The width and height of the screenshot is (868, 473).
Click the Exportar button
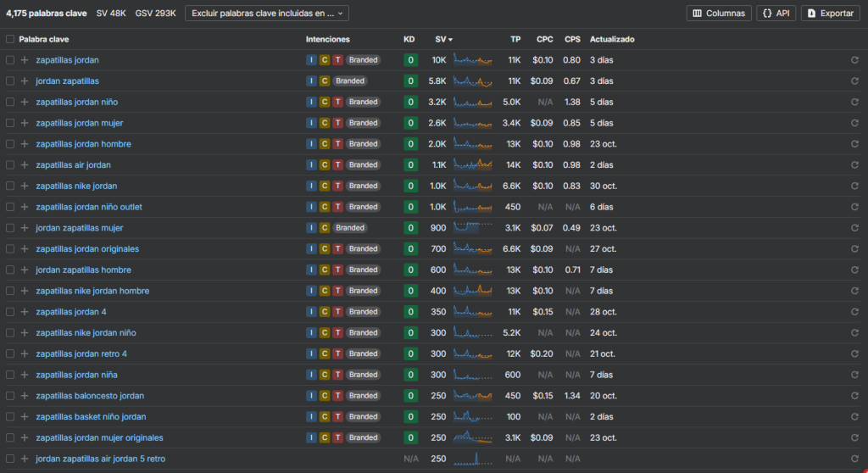click(x=830, y=14)
